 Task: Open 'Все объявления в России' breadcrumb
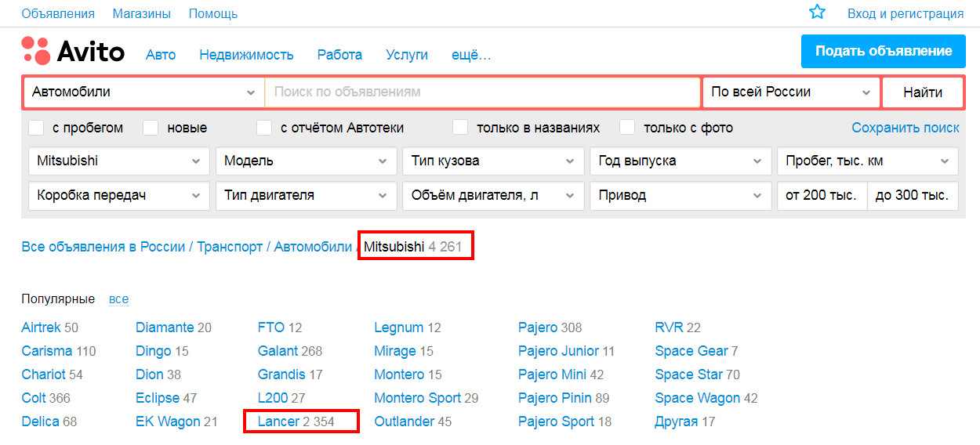click(x=103, y=247)
